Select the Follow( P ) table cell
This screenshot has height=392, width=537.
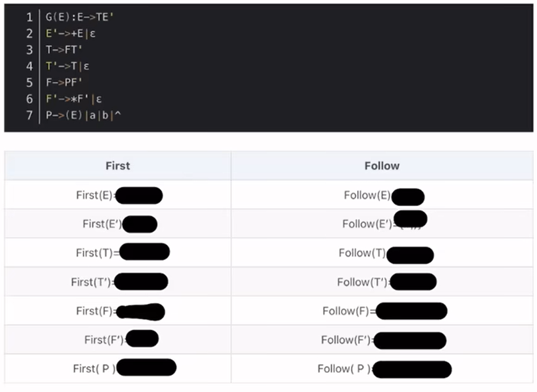(382, 369)
